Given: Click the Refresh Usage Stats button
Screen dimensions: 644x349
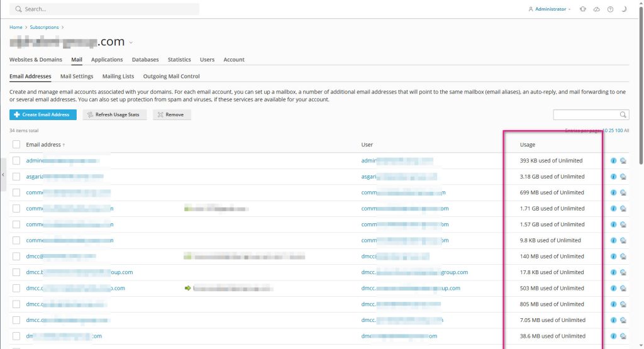Looking at the screenshot, I should (114, 114).
